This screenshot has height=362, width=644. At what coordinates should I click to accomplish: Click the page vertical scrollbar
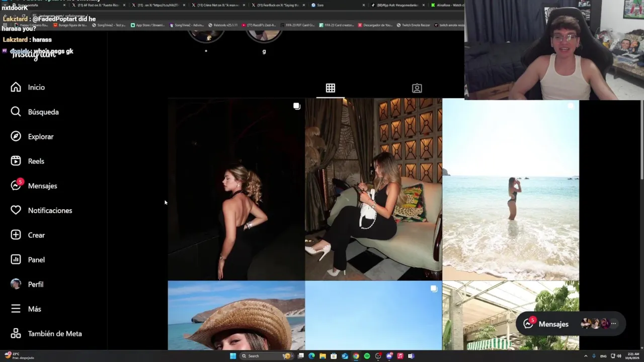click(641, 140)
